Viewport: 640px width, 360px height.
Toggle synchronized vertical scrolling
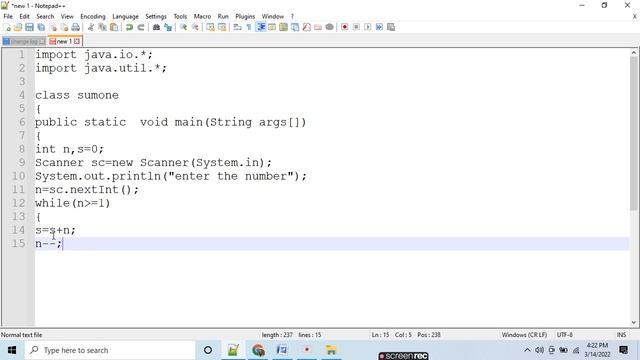[x=210, y=27]
